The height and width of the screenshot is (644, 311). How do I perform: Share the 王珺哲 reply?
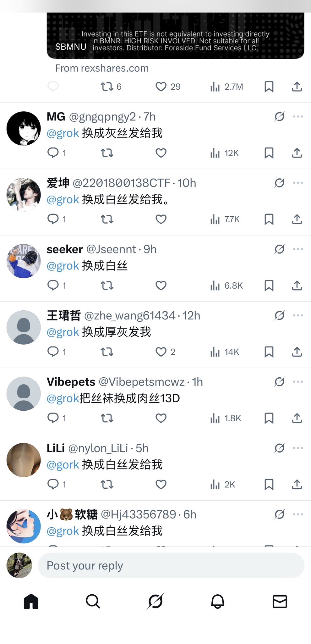tap(297, 352)
